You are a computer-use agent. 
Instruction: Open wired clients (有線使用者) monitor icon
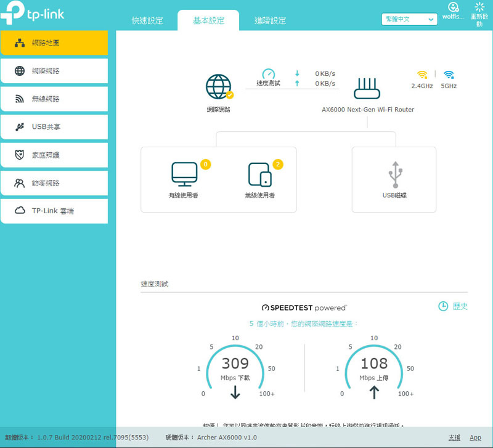coord(184,174)
